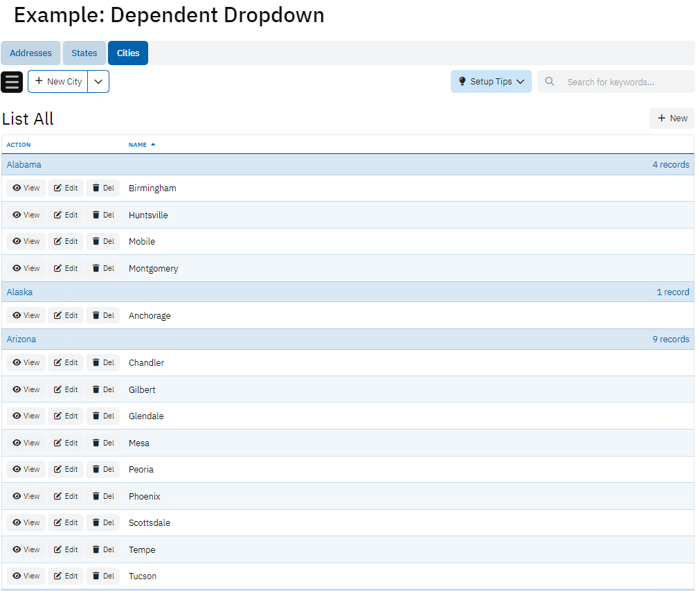The width and height of the screenshot is (700, 591).
Task: Collapse the Alabama group header
Action: [x=24, y=165]
